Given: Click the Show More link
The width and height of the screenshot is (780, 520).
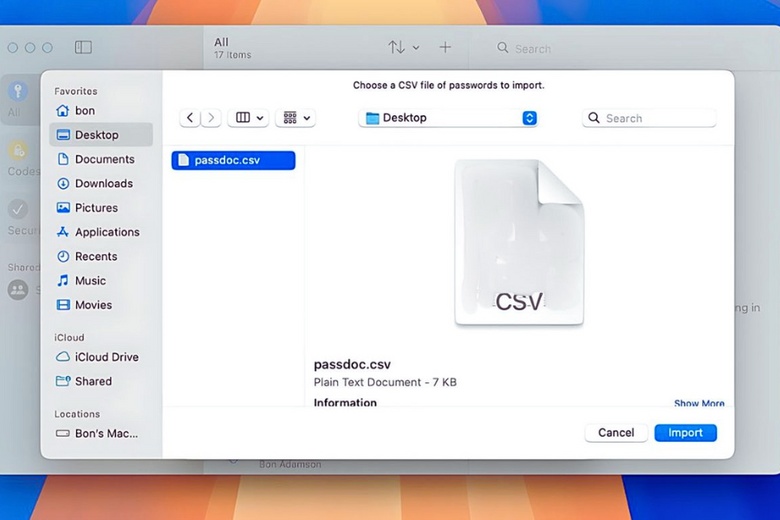Looking at the screenshot, I should pos(699,403).
